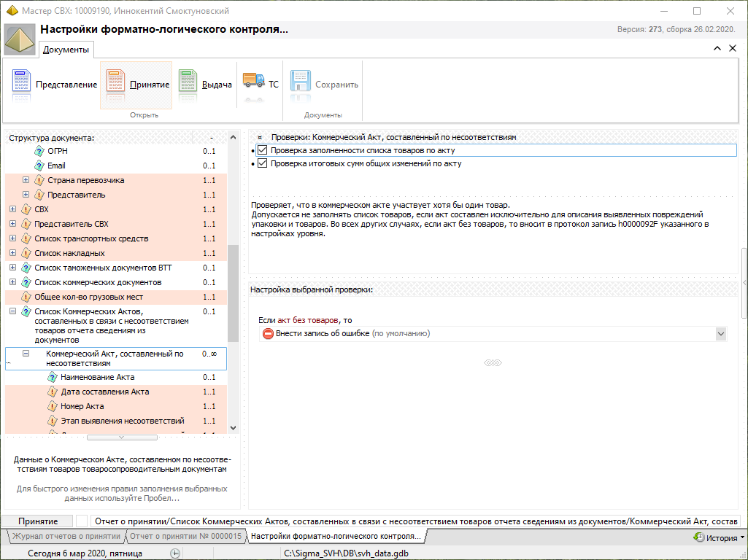Click the Дата составления Акта warning icon
Image resolution: width=748 pixels, height=560 pixels.
coord(53,392)
